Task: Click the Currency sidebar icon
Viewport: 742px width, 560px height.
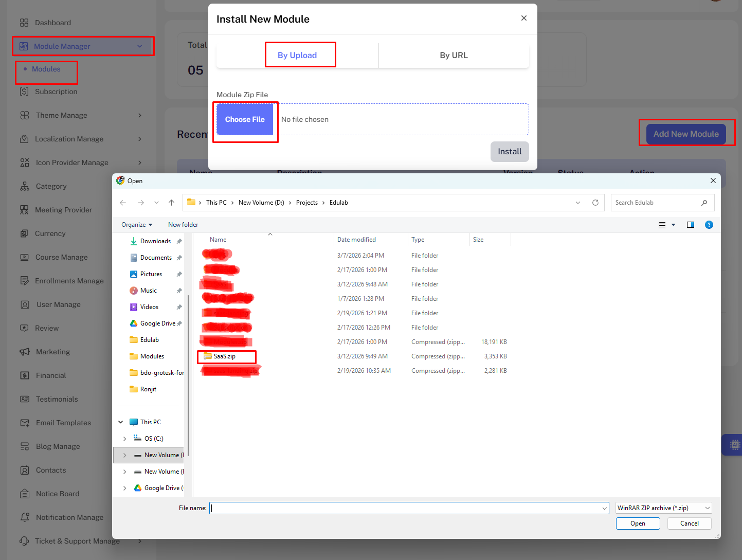Action: (25, 233)
